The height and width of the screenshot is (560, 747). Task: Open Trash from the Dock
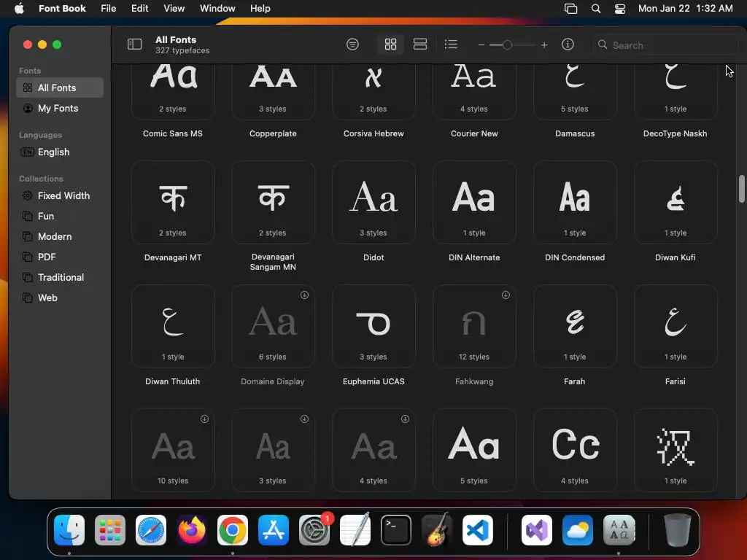pyautogui.click(x=677, y=530)
